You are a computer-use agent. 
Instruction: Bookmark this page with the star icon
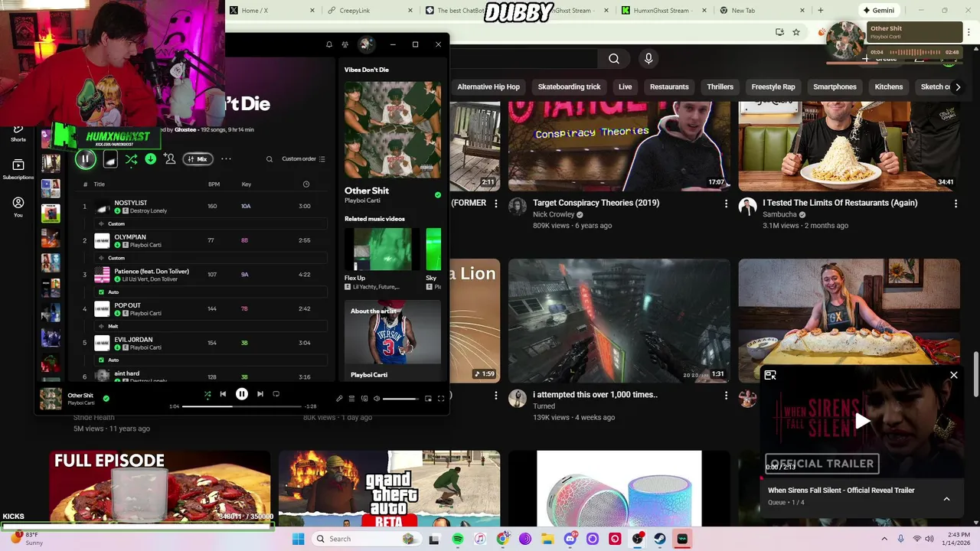(x=796, y=32)
